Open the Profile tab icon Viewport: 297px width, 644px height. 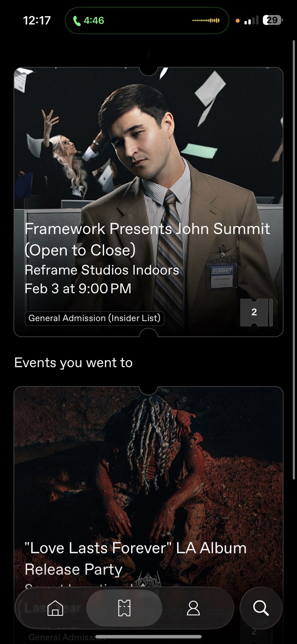click(x=193, y=608)
